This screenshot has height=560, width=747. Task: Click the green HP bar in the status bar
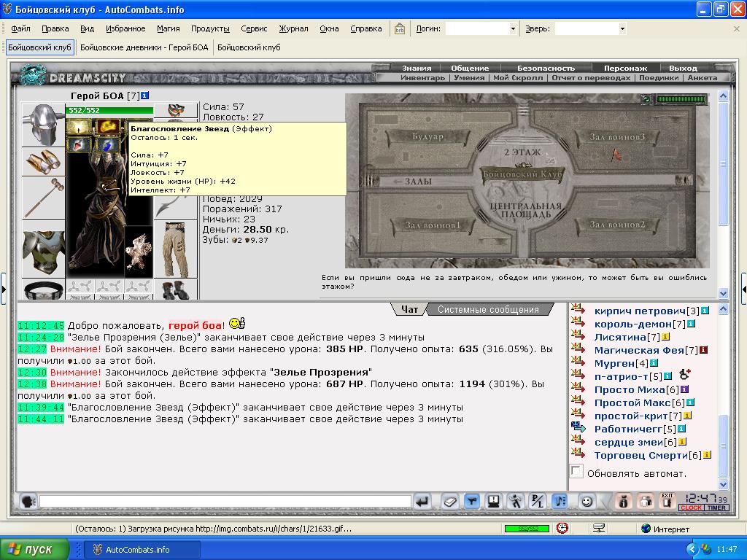[527, 529]
